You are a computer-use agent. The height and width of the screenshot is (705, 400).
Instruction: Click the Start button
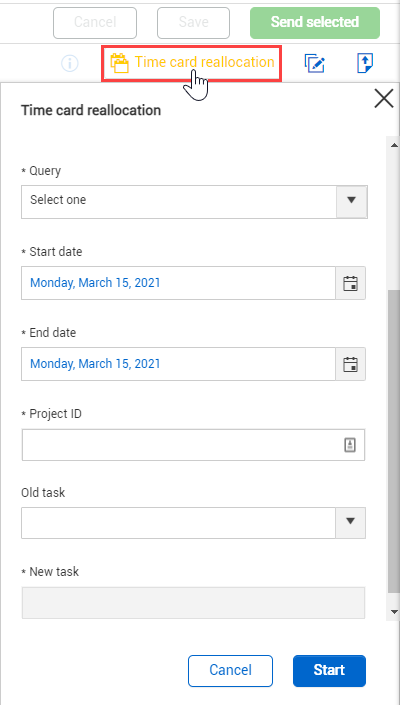pyautogui.click(x=329, y=671)
